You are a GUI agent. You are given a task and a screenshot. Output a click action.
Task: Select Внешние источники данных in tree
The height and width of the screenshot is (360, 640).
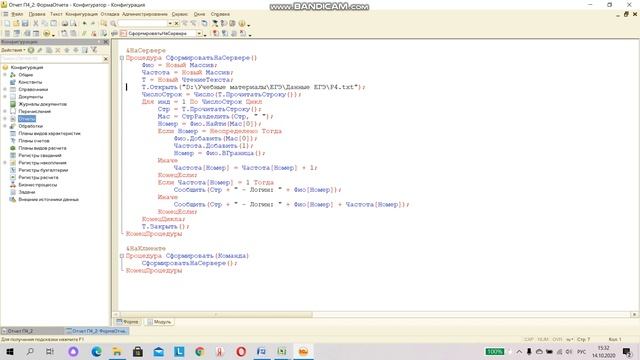point(49,200)
